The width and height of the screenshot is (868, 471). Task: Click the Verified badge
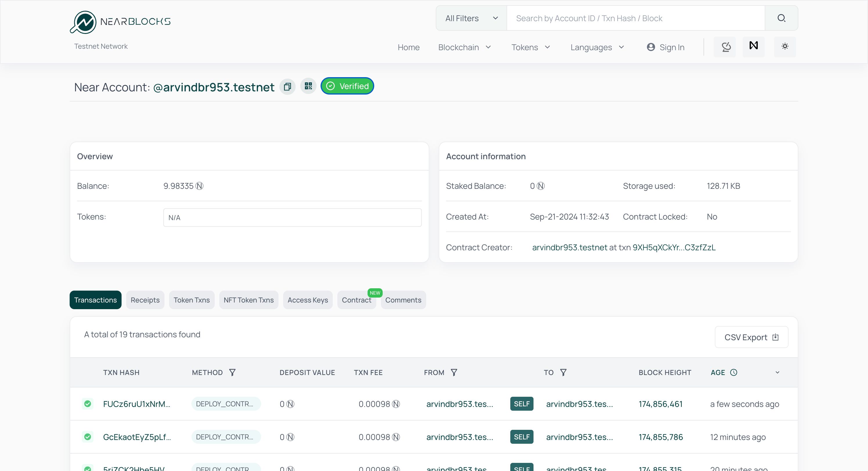[347, 86]
